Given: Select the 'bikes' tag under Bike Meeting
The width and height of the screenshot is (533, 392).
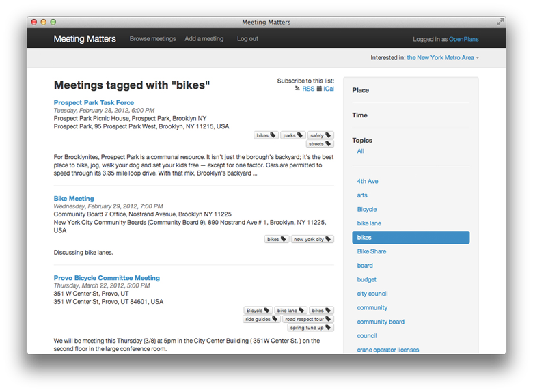Looking at the screenshot, I should pyautogui.click(x=277, y=239).
